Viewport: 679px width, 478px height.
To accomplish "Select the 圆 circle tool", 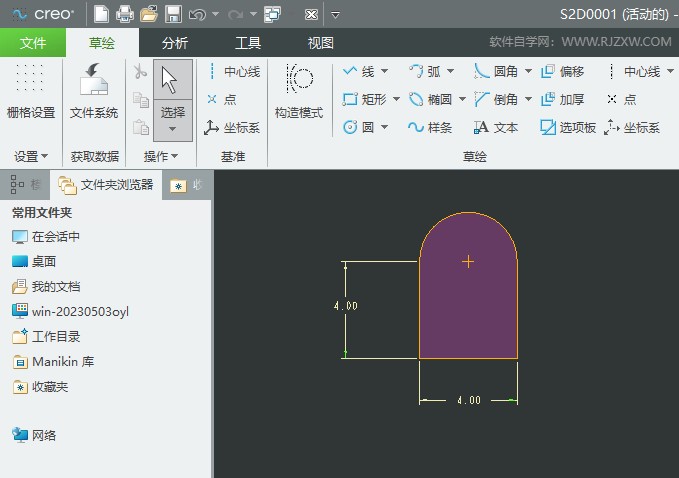I will pyautogui.click(x=359, y=127).
